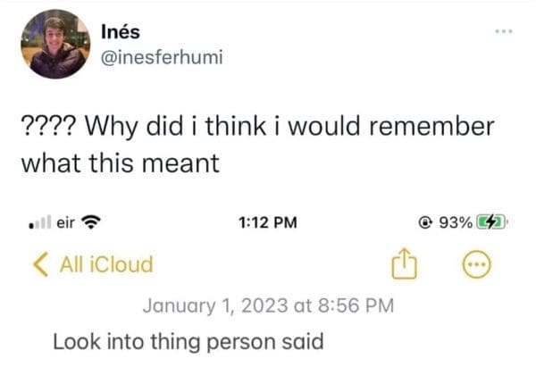The image size is (536, 392).
Task: Tap the cellular signal bars icon
Action: [38, 222]
